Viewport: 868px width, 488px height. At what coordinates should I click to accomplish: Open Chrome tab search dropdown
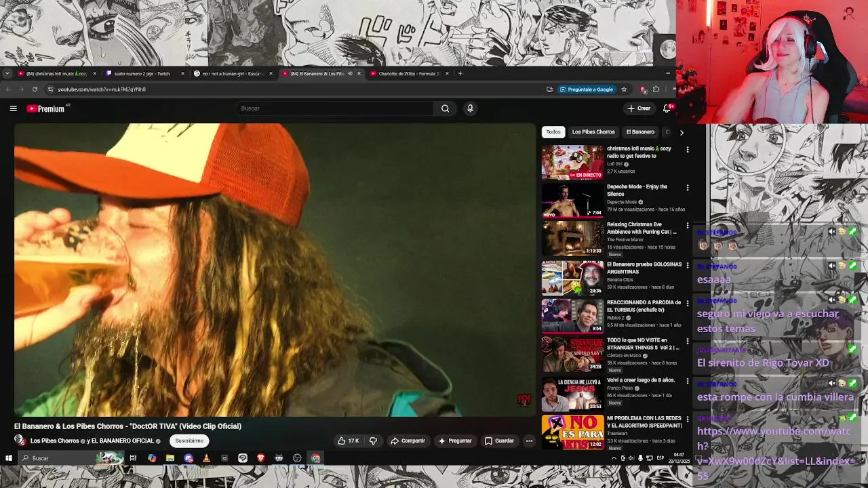tap(7, 73)
